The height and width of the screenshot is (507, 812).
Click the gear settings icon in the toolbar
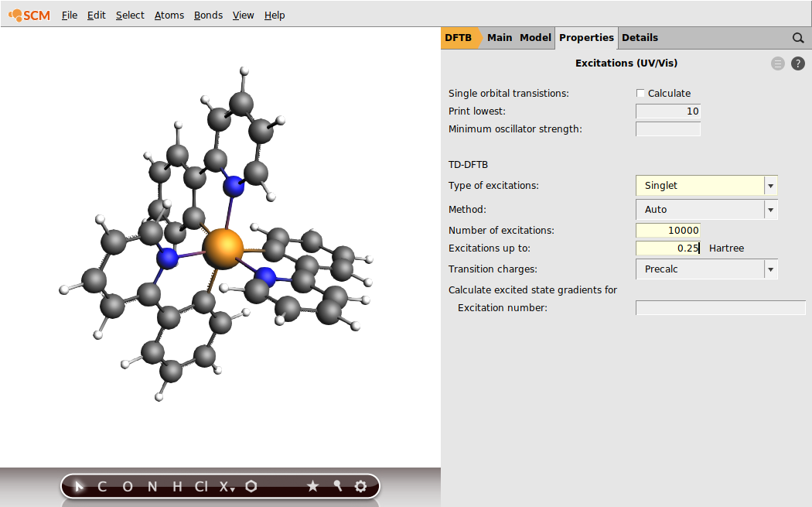click(360, 486)
